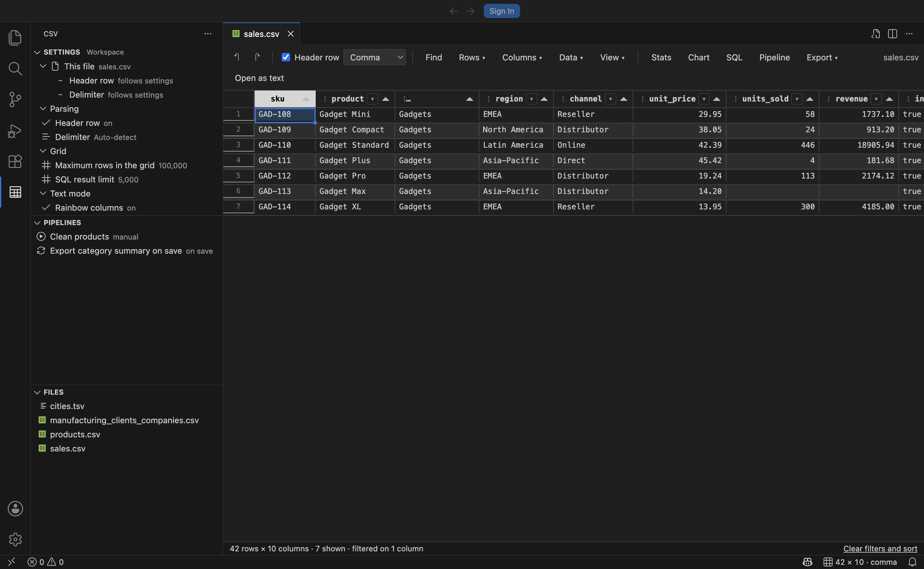
Task: Open editor more actions ellipsis
Action: pyautogui.click(x=909, y=34)
